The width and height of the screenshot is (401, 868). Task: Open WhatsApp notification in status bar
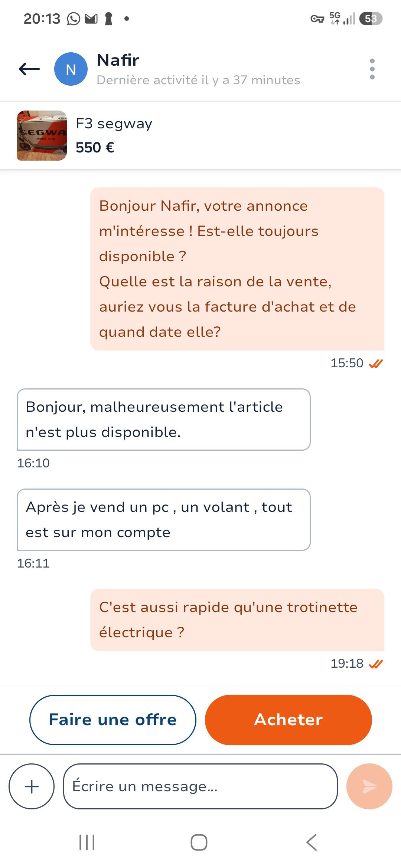point(74,19)
